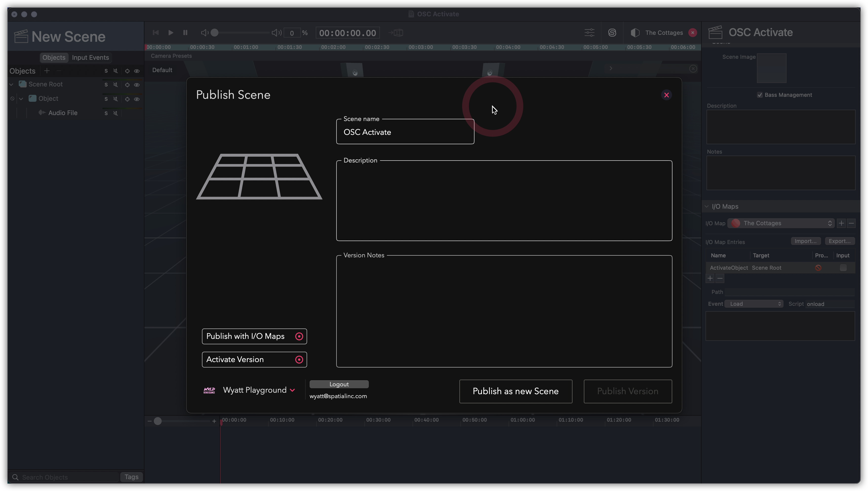Click the send-to-map icon next to timecode
The height and width of the screenshot is (491, 868).
(x=396, y=33)
